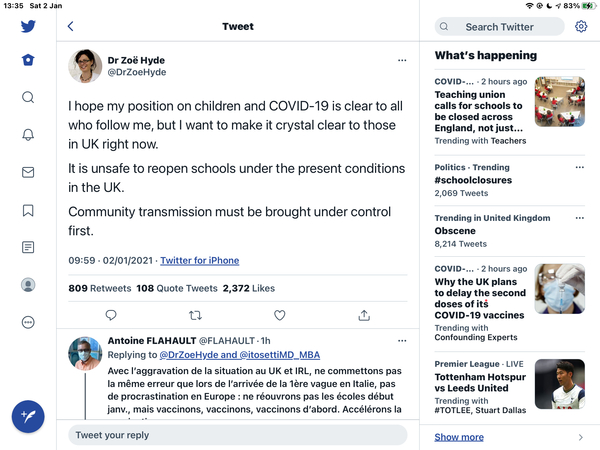Open more options on Dr Zoë Hyde's tweet
Image resolution: width=600 pixels, height=450 pixels.
(402, 60)
